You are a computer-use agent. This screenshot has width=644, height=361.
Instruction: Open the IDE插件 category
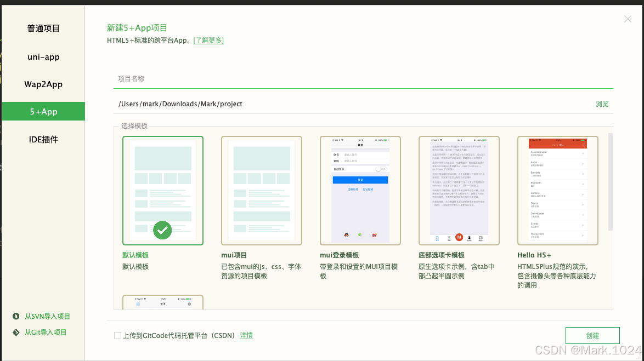[x=43, y=139]
